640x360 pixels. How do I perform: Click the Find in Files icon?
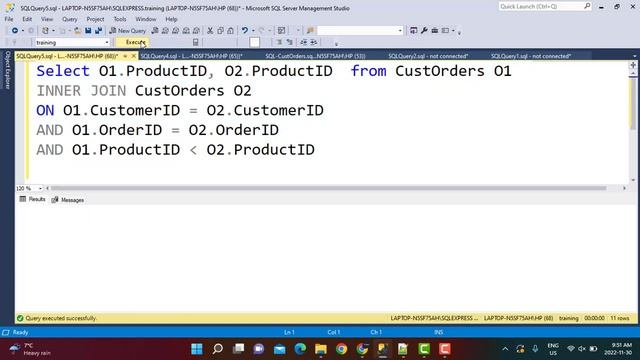click(x=311, y=31)
